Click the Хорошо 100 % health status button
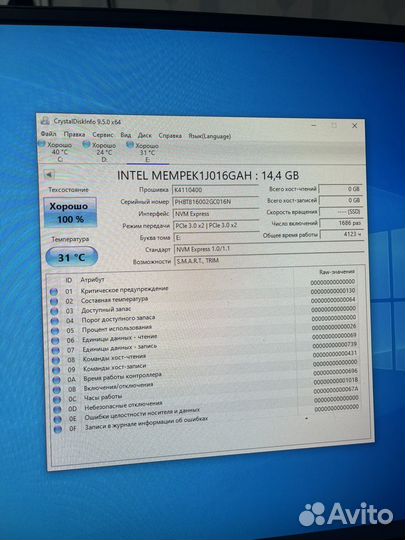 click(x=70, y=212)
